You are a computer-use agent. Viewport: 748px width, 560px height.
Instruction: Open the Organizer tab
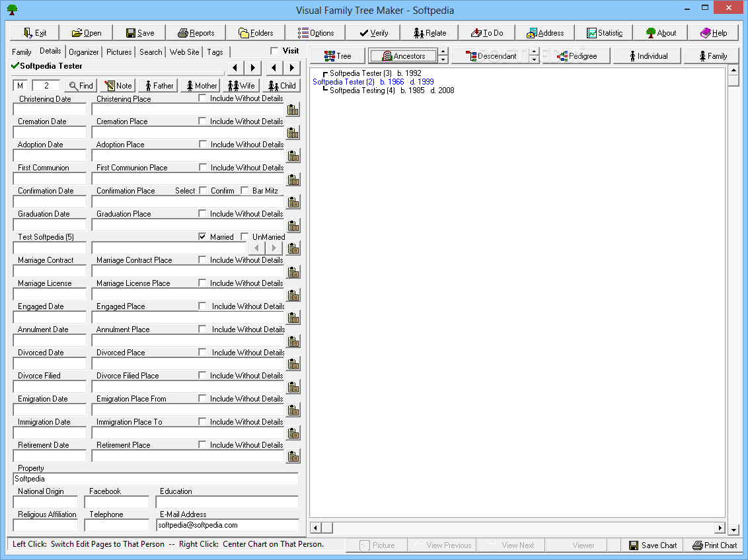(83, 52)
